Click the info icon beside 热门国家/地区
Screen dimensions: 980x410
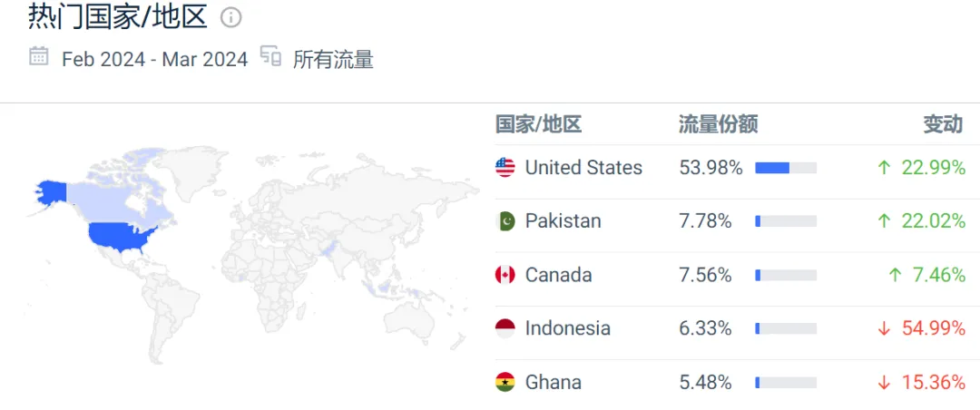230,18
